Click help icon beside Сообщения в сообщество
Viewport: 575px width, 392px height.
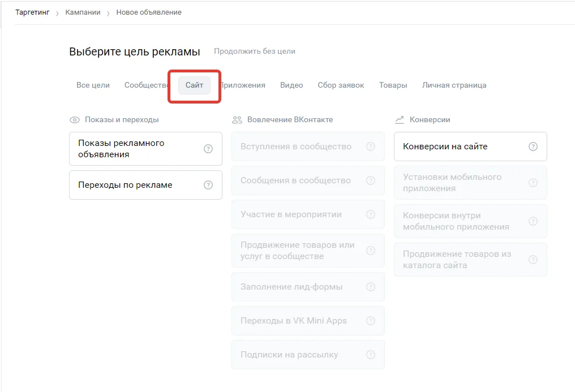tap(371, 180)
